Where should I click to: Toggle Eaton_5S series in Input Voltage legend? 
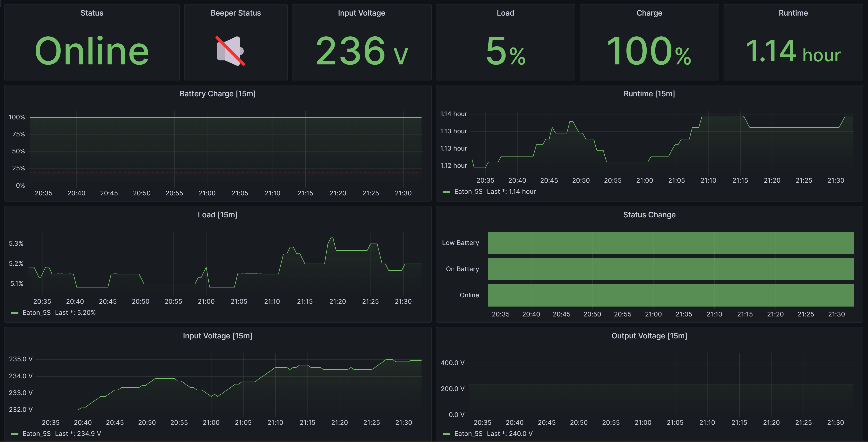click(36, 434)
